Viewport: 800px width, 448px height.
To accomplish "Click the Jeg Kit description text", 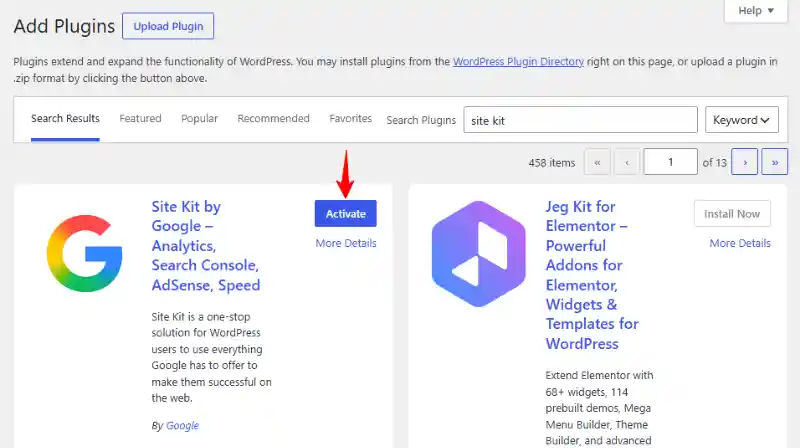I will (x=599, y=408).
